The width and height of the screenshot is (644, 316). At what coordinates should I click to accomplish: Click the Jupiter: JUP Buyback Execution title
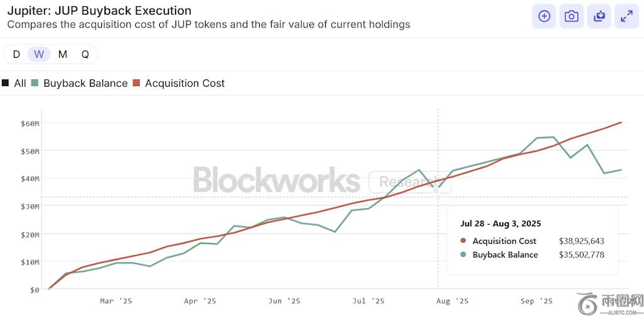[99, 11]
